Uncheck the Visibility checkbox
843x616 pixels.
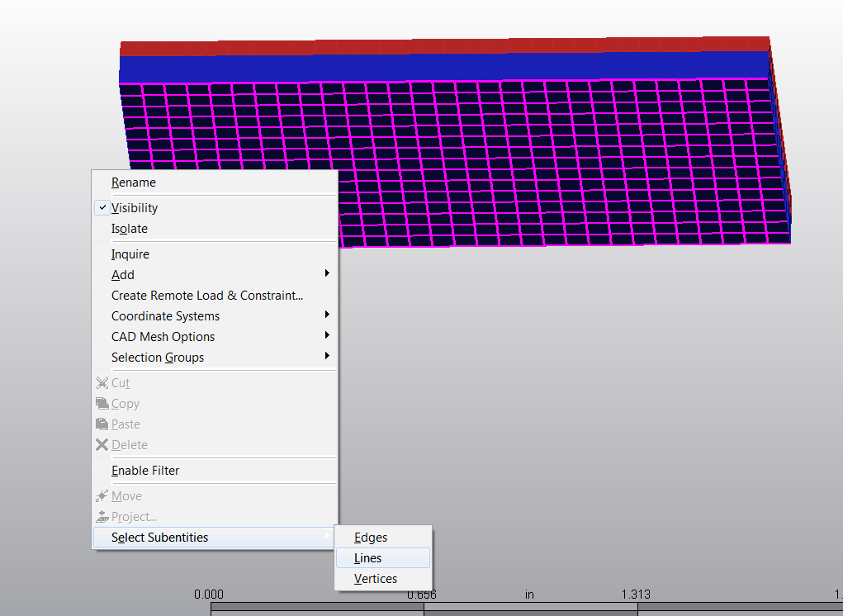102,207
